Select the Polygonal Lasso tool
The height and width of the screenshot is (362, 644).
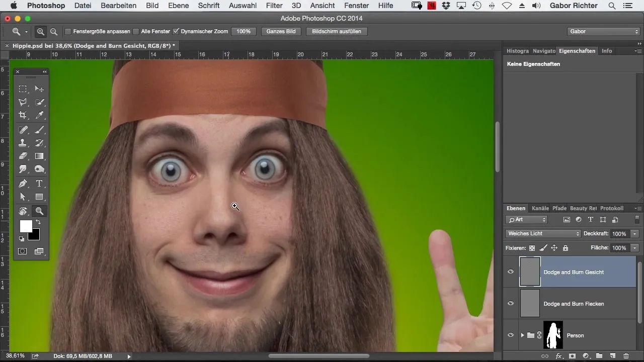pyautogui.click(x=23, y=102)
